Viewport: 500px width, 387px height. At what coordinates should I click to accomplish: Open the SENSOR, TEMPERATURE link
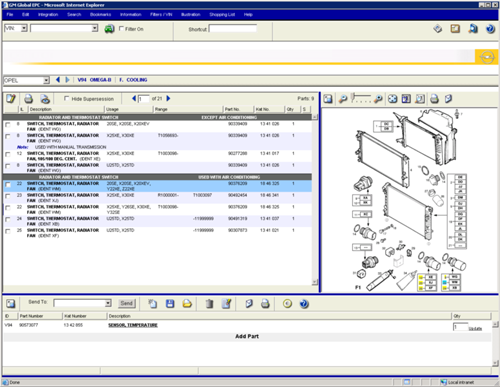[x=133, y=325]
